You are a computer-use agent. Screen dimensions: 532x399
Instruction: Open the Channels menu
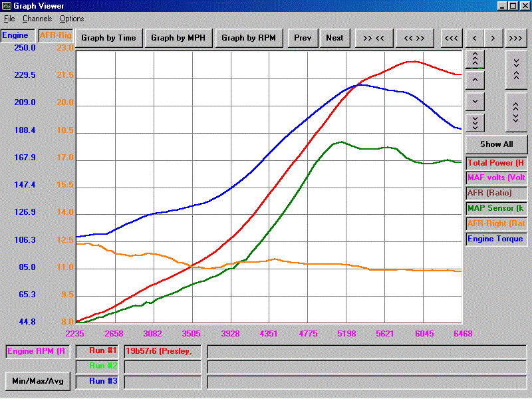[x=37, y=19]
